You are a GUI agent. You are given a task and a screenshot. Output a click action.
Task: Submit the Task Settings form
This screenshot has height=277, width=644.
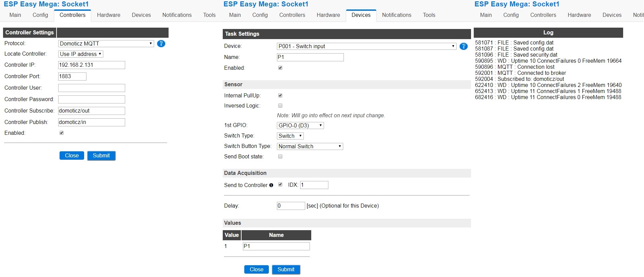tap(286, 269)
